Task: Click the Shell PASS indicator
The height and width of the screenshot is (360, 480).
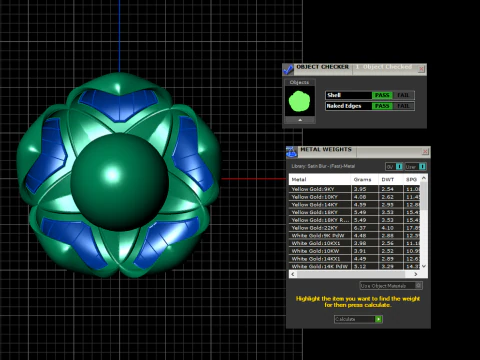Action: (382, 95)
